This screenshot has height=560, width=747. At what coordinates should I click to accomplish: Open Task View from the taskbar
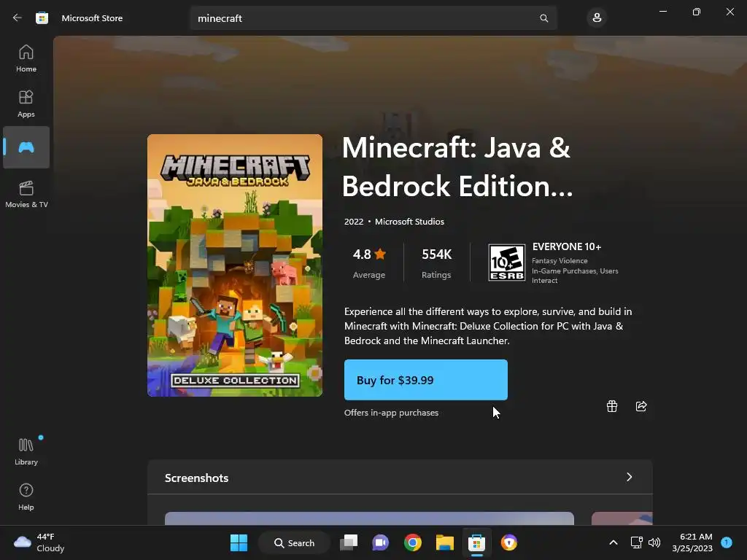coord(349,542)
